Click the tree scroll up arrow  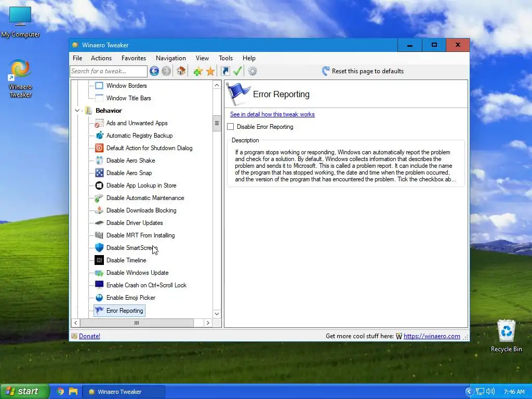pos(217,85)
